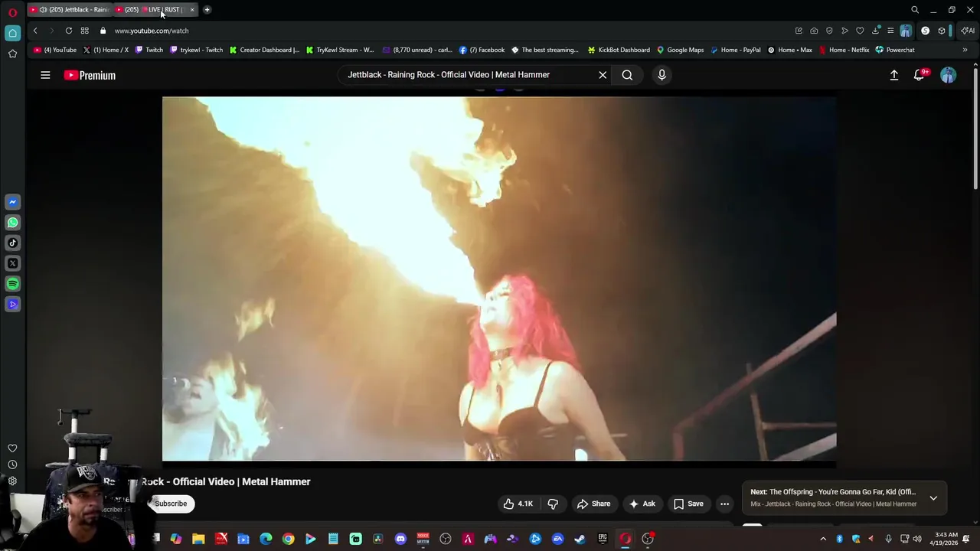Show hidden bookmarks with the chevron
Viewport: 980px width, 551px height.
click(x=965, y=50)
